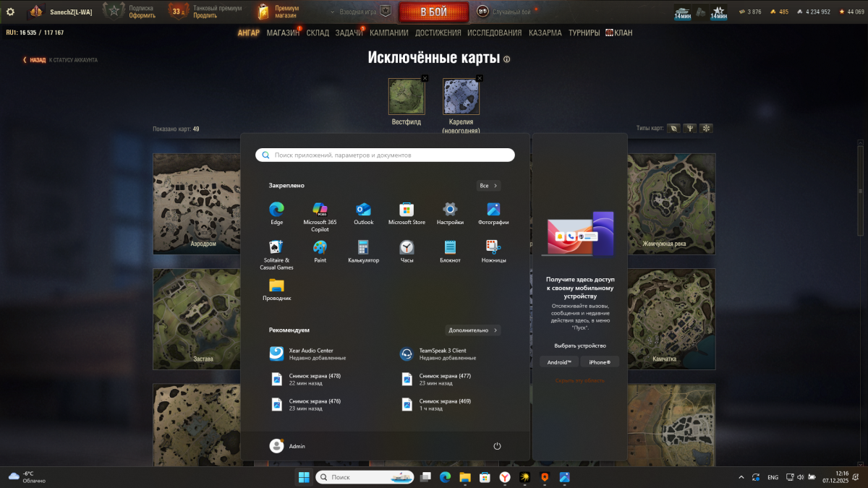Open ИССЛЕДОВАНИЯ tab

494,33
